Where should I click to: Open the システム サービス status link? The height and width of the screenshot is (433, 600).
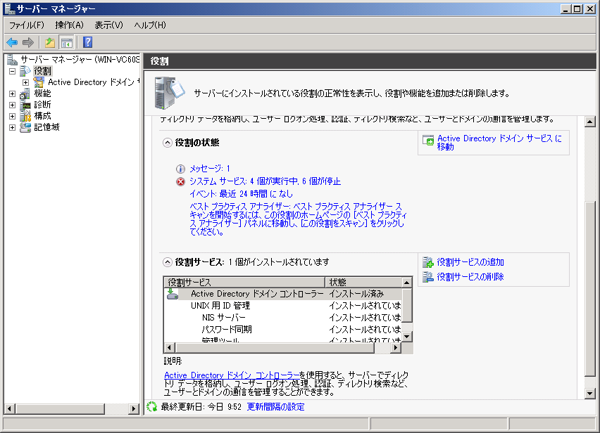[265, 181]
